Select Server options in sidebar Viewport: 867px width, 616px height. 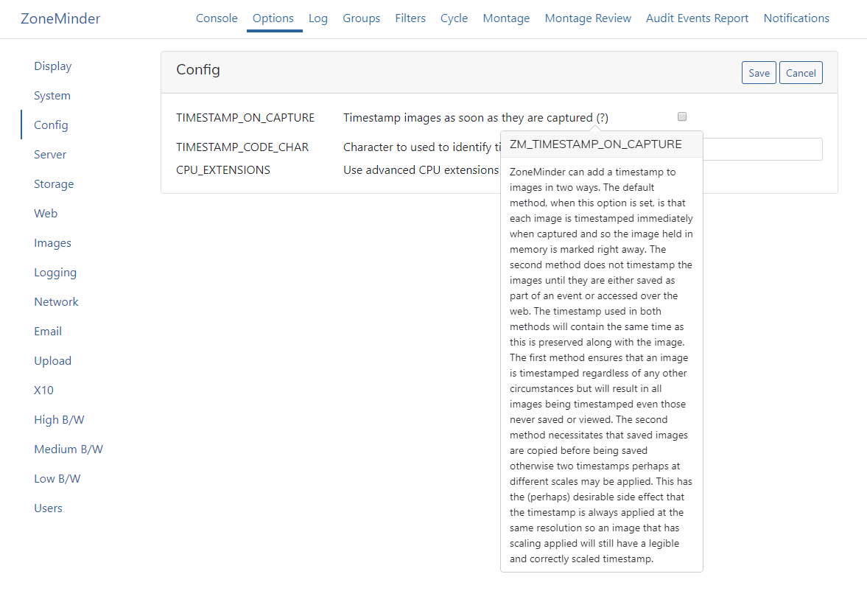[50, 154]
